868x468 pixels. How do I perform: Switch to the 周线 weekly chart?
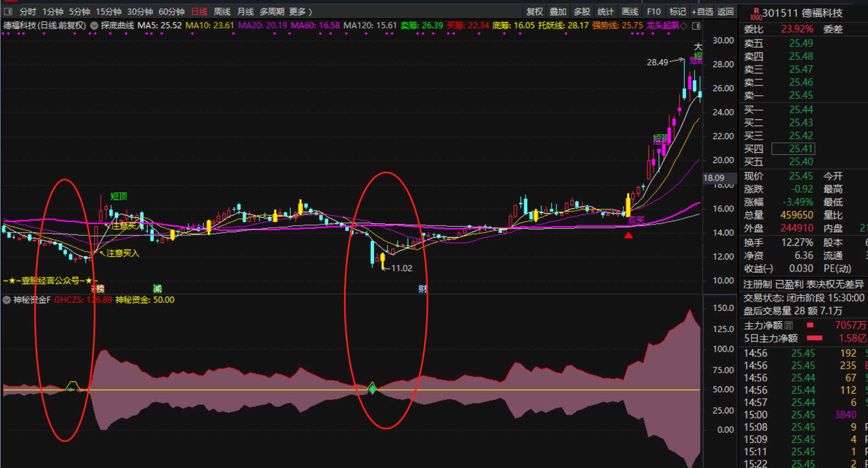[222, 11]
